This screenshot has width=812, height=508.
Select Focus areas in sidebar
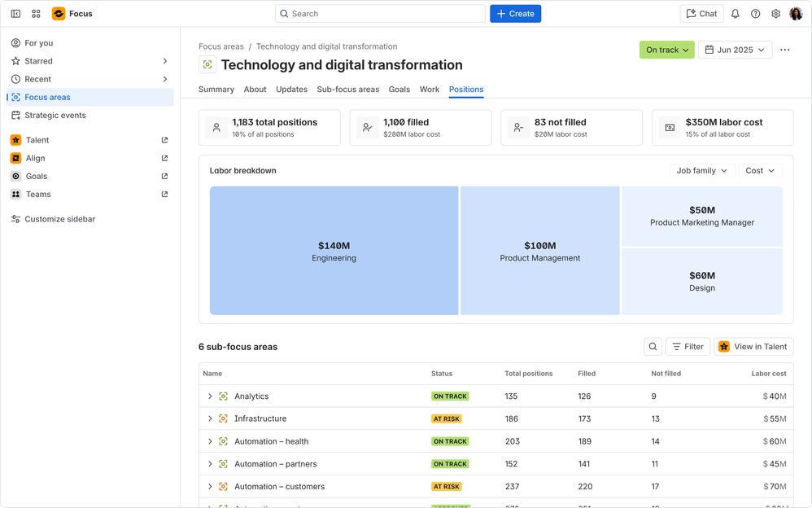[90, 97]
